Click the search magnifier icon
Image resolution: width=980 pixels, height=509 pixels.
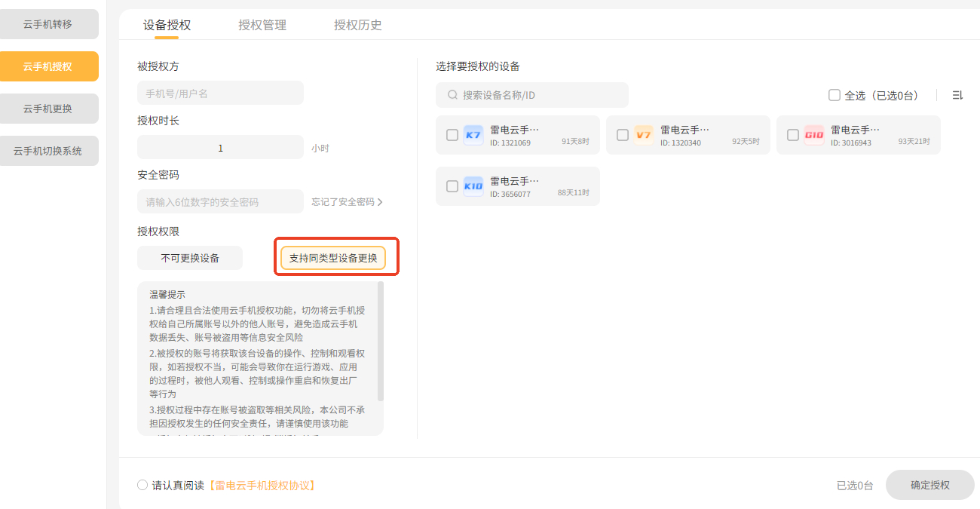(x=452, y=95)
